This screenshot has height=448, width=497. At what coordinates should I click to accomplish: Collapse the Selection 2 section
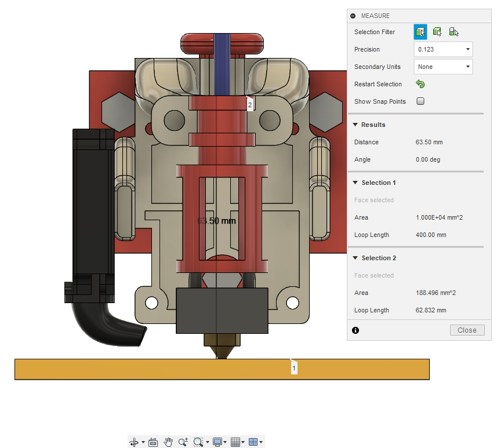[355, 258]
